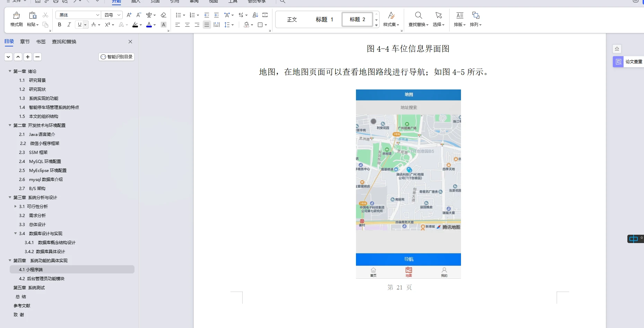Click the minus icon in outline pane

tap(37, 57)
